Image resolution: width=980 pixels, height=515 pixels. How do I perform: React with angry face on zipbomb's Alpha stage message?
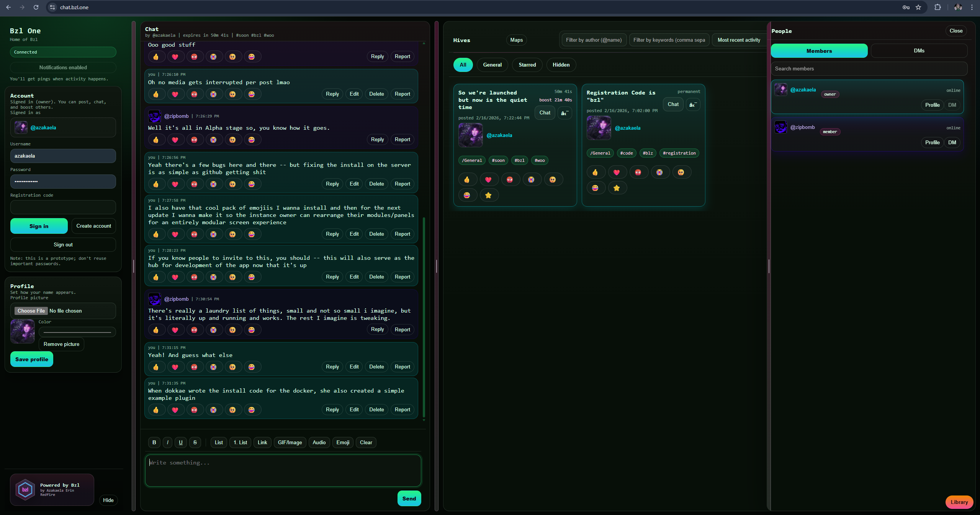click(194, 140)
